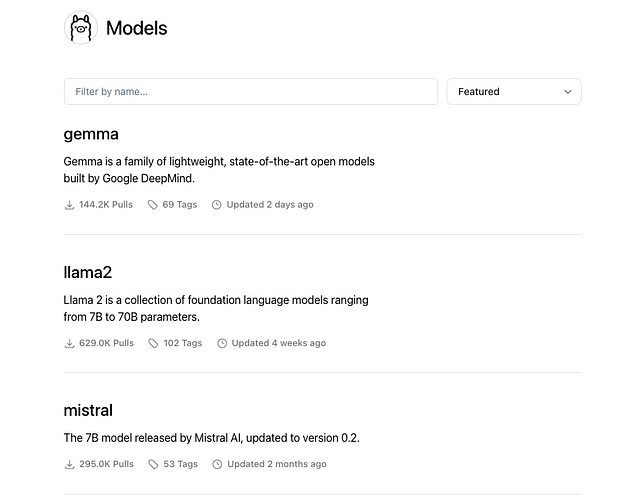Click the download icon under gemma
The width and height of the screenshot is (640, 501).
click(69, 205)
